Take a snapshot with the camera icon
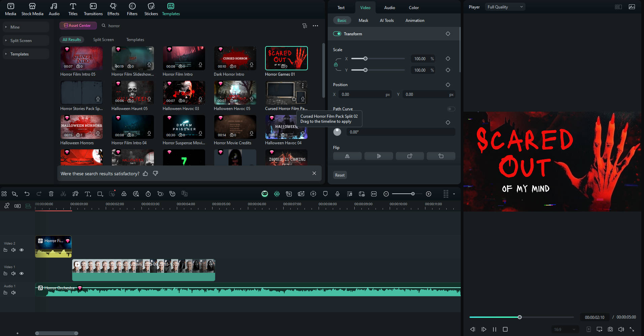This screenshot has width=644, height=336. (x=610, y=329)
